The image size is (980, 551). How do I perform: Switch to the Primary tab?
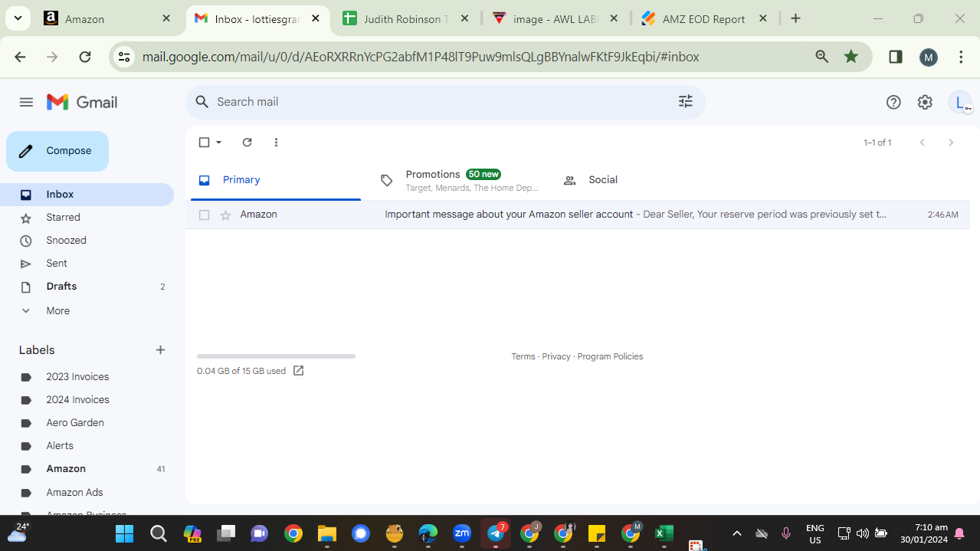click(276, 180)
